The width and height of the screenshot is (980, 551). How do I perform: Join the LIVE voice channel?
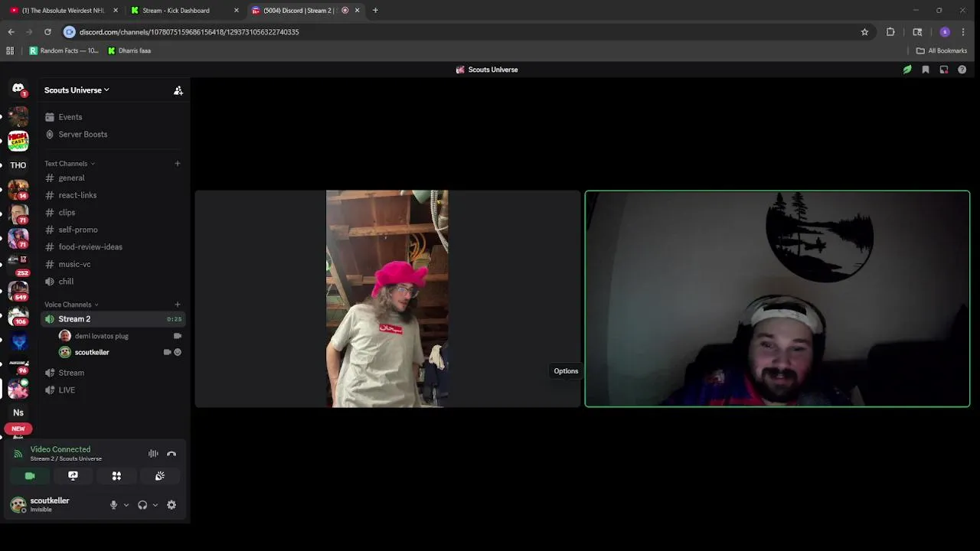(115, 390)
